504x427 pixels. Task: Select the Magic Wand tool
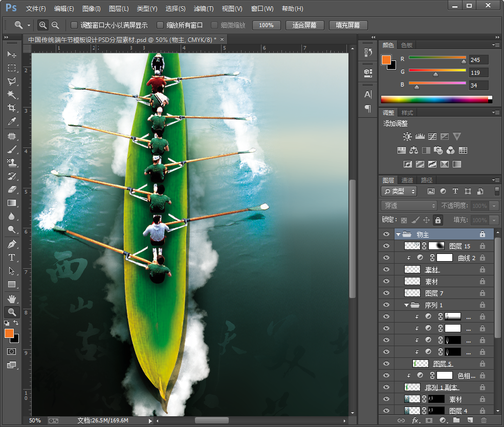12,95
